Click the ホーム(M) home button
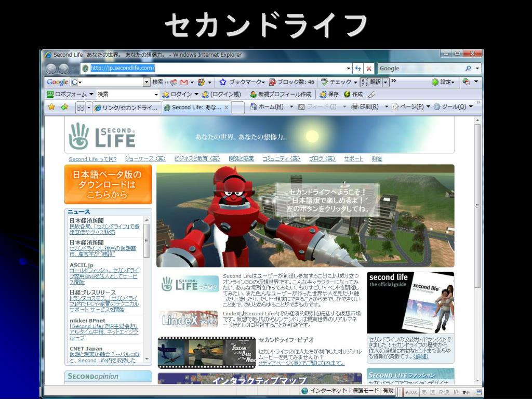The image size is (532, 399). pos(267,107)
